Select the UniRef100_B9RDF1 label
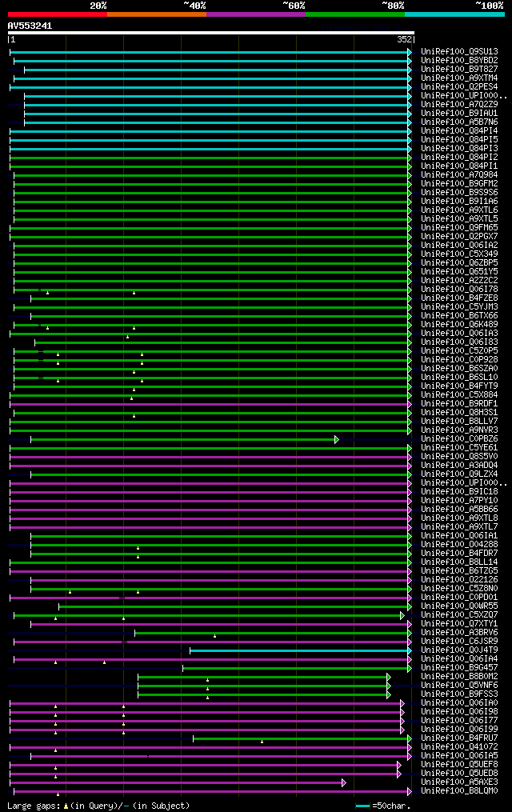Image resolution: width=512 pixels, height=812 pixels. pos(459,404)
